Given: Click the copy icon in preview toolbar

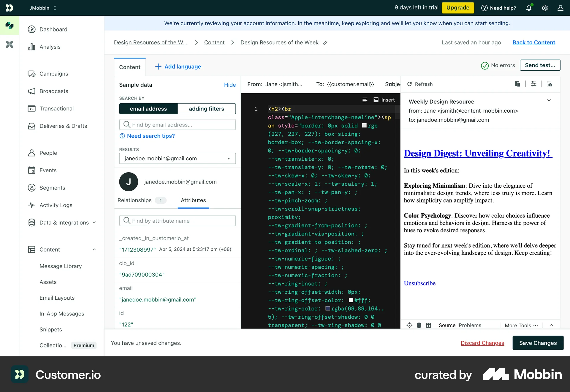Looking at the screenshot, I should click(517, 84).
